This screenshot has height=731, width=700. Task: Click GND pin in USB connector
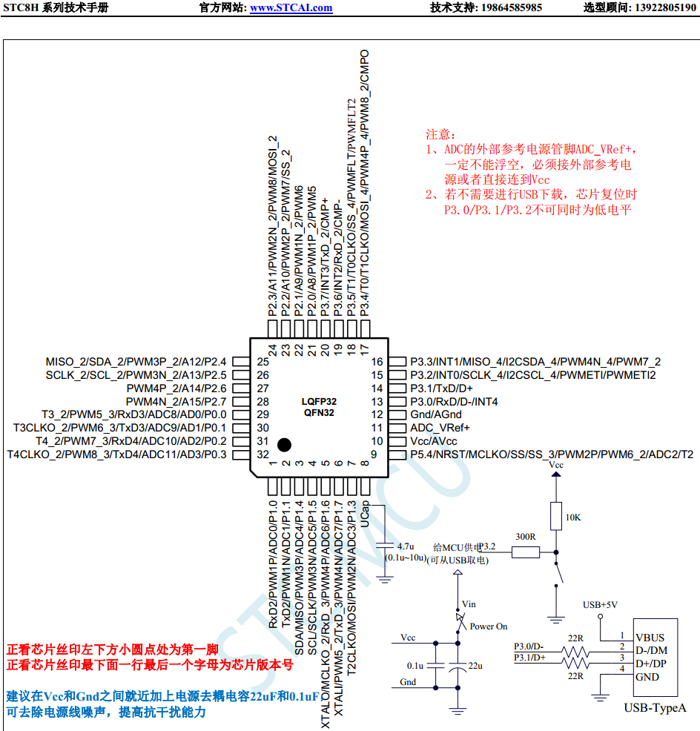click(647, 677)
